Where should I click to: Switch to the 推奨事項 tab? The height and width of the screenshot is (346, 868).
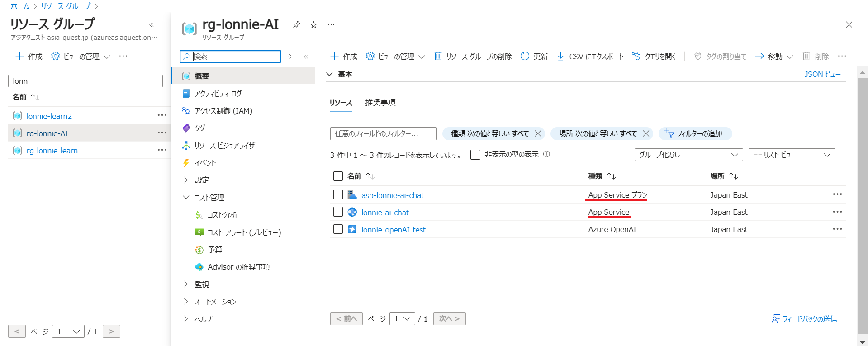coord(380,103)
